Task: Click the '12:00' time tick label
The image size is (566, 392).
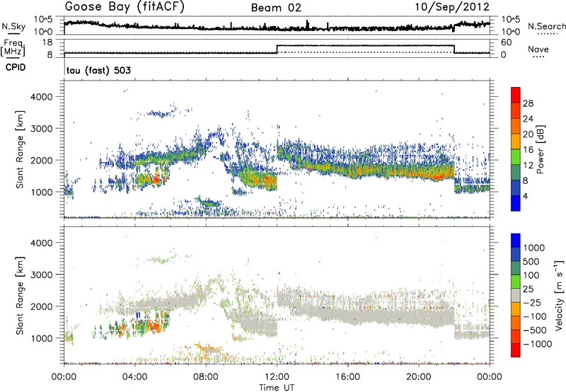Action: point(277,377)
